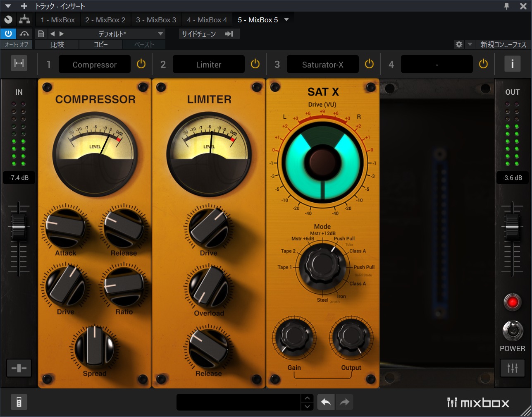Undo last change with left arrow
Screen dimensions: 532x417
pos(326,402)
